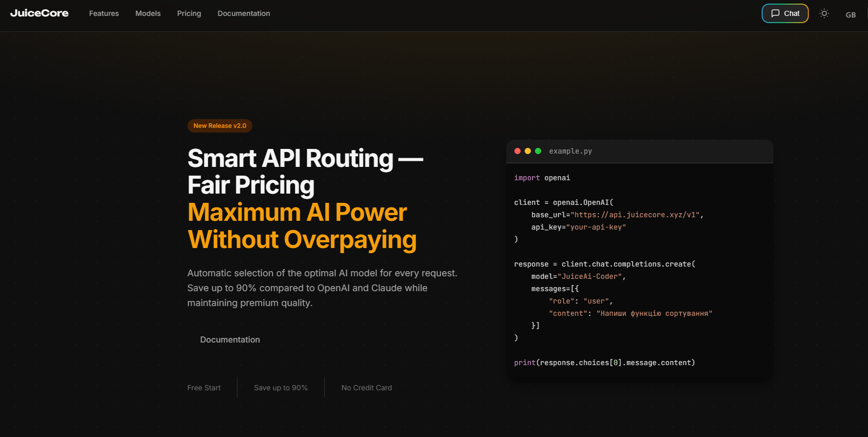Click the yellow dot on the code window
Screen dimensions: 868x437
click(x=528, y=151)
